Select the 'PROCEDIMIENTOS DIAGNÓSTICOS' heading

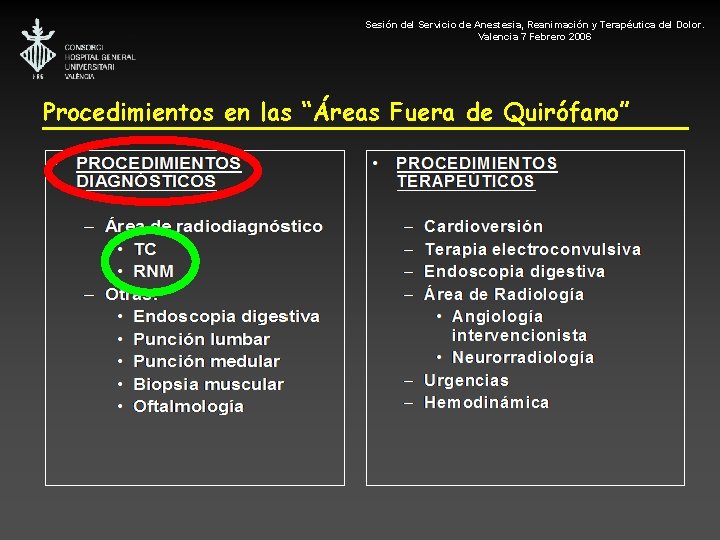tap(159, 172)
